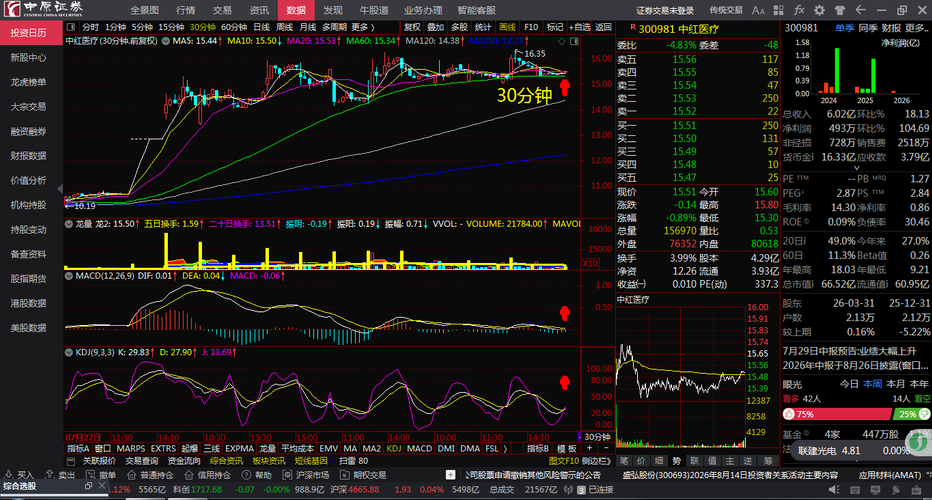
Task: Open 指标B indicator set dropdown
Action: (538, 448)
